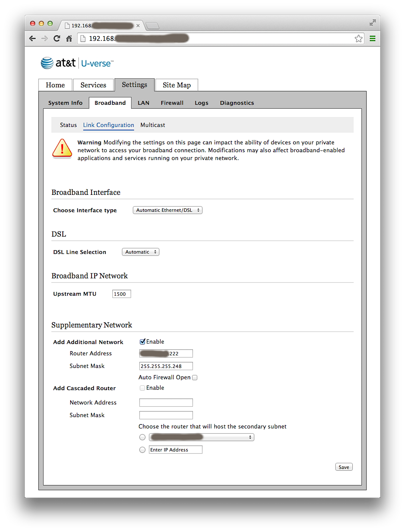The image size is (405, 532).
Task: Open the Choose Interface type dropdown
Action: point(167,210)
